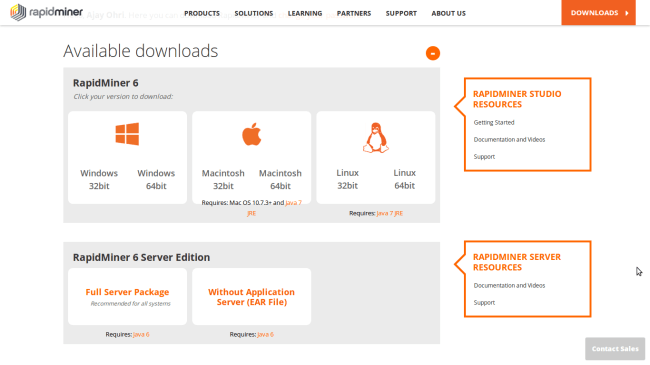Open the Solutions menu

pos(254,13)
